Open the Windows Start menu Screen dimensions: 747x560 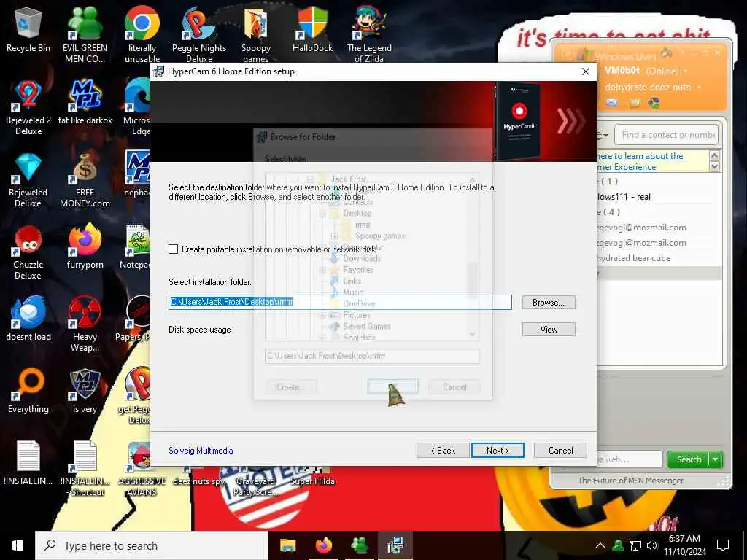[18, 545]
